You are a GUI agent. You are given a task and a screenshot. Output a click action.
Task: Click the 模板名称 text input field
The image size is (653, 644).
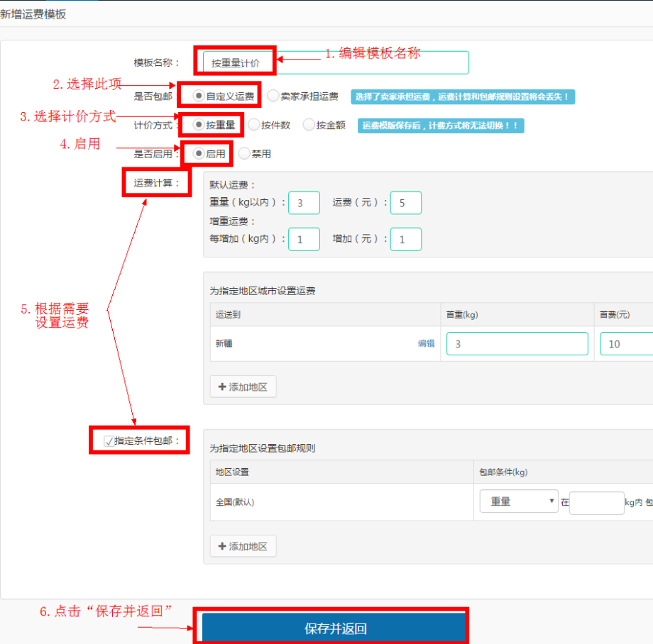(x=335, y=62)
